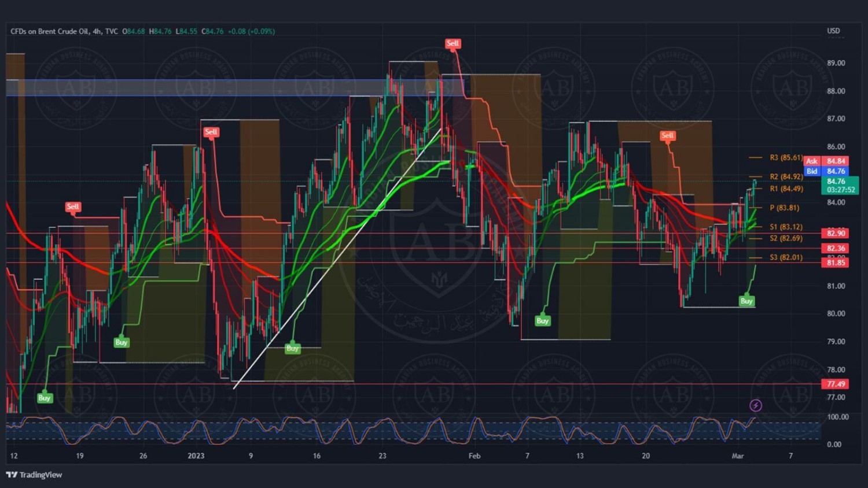Click the R1 (84.49) pivot label

786,188
